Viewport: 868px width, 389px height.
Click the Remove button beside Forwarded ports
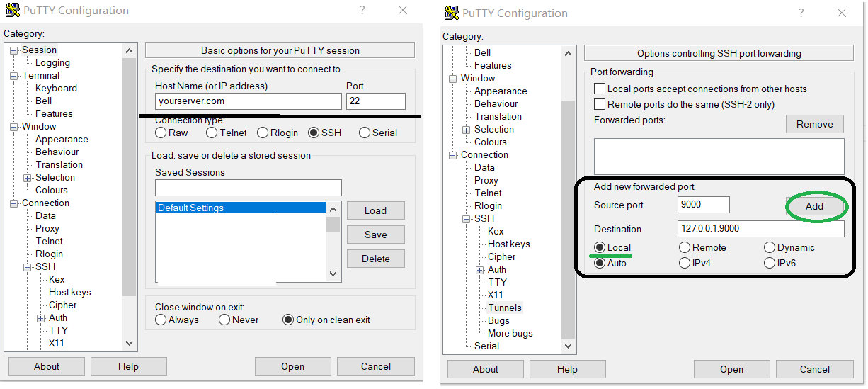[814, 124]
